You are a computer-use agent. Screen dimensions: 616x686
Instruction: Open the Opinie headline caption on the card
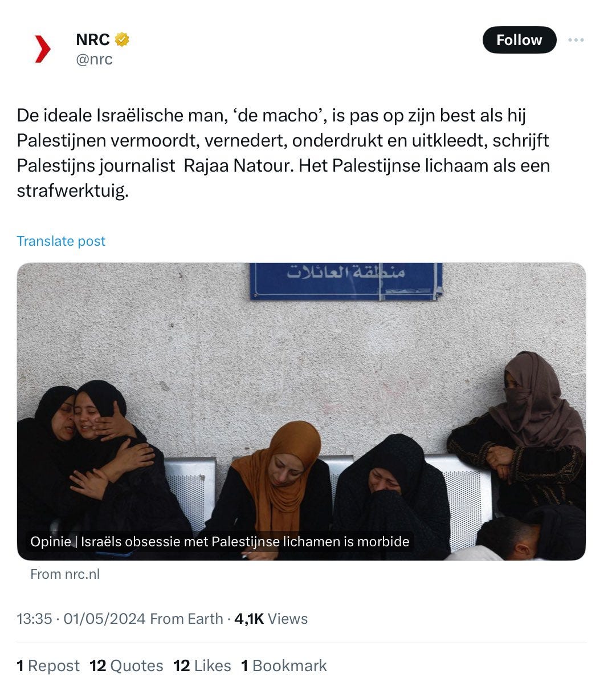tap(220, 541)
